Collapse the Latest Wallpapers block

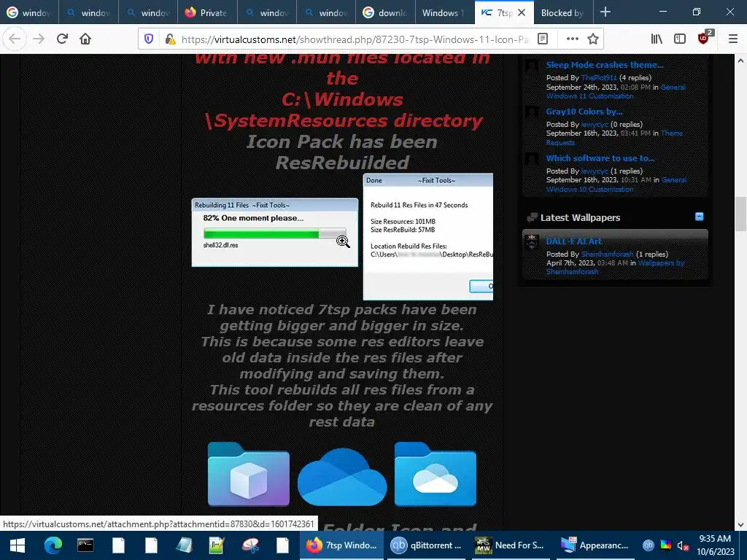[x=699, y=217]
